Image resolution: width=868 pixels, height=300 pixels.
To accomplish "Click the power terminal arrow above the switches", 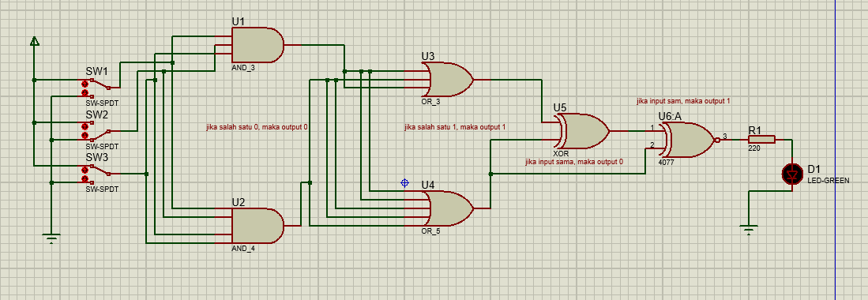I will pyautogui.click(x=34, y=41).
